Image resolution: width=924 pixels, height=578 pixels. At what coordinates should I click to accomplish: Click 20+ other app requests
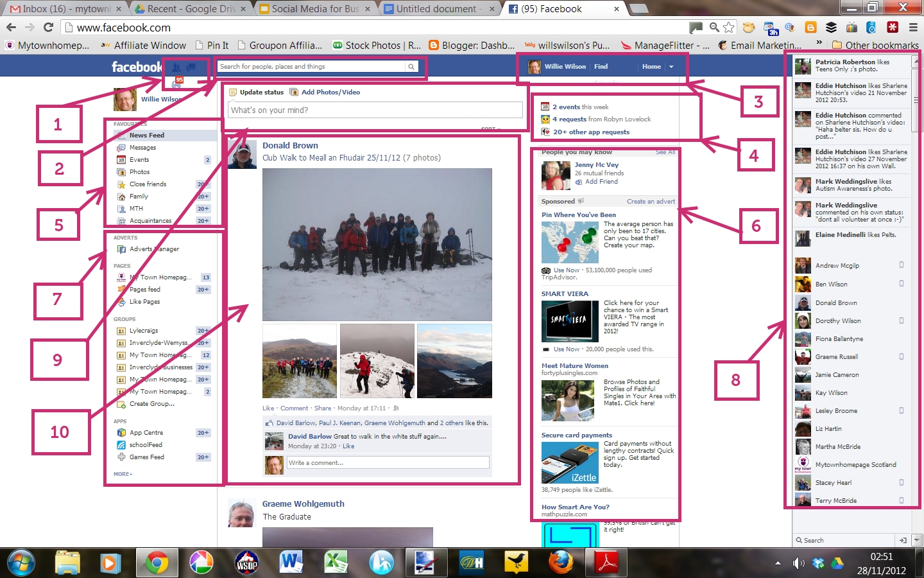click(591, 132)
